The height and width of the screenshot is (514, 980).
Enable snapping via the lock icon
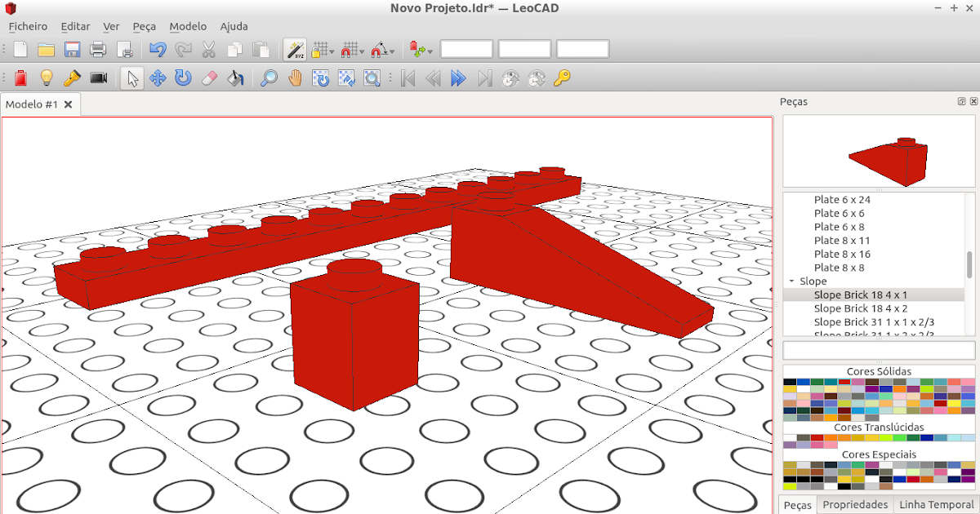click(318, 49)
